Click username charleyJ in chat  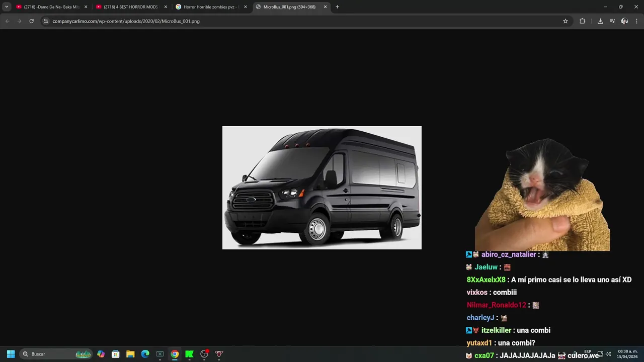pos(480,318)
